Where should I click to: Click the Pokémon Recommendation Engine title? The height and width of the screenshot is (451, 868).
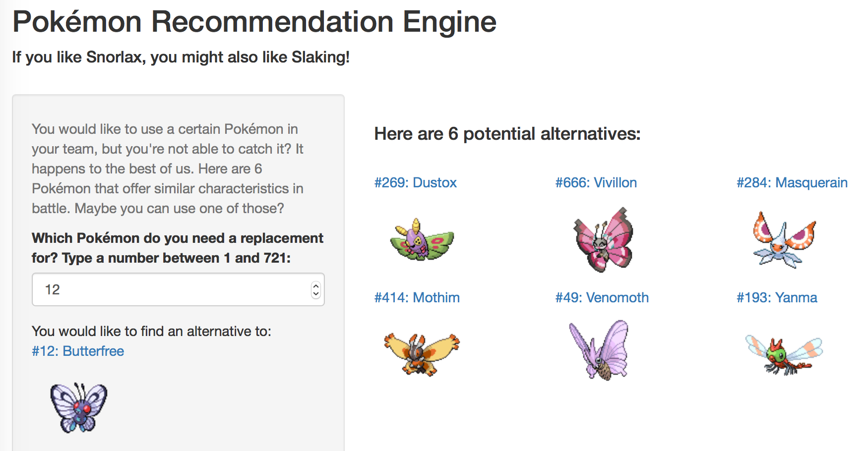[x=254, y=22]
